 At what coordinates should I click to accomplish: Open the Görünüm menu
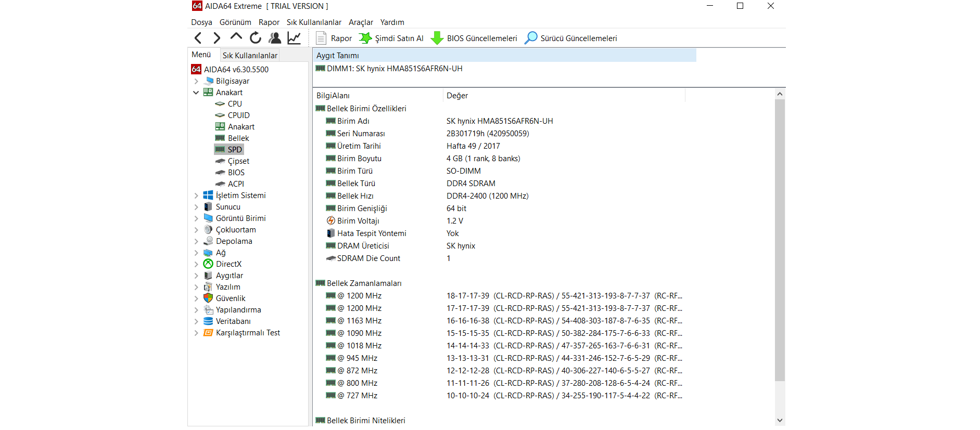(235, 22)
